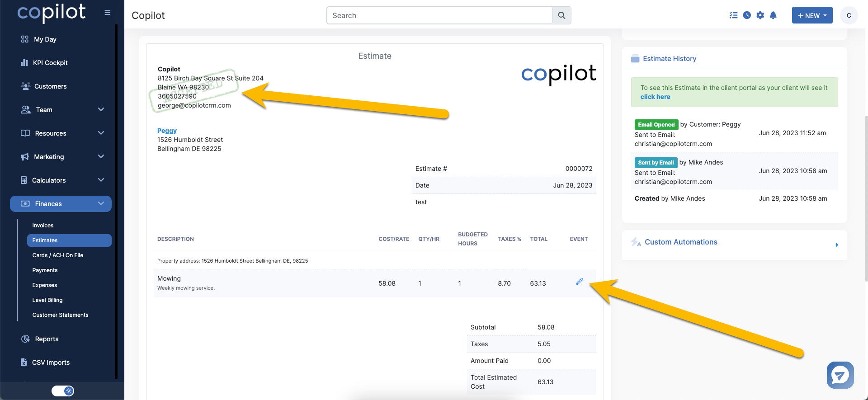
Task: Open Cards / ACH On File
Action: [x=58, y=255]
